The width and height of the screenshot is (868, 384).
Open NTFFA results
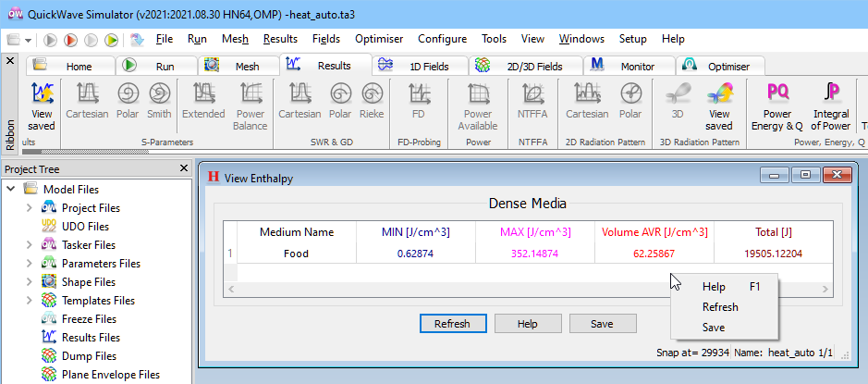coord(532,100)
